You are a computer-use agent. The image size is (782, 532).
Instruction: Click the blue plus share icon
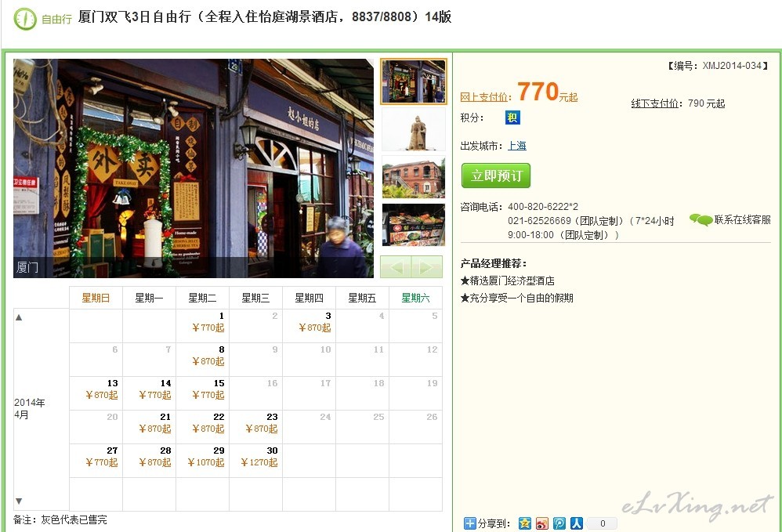[470, 523]
